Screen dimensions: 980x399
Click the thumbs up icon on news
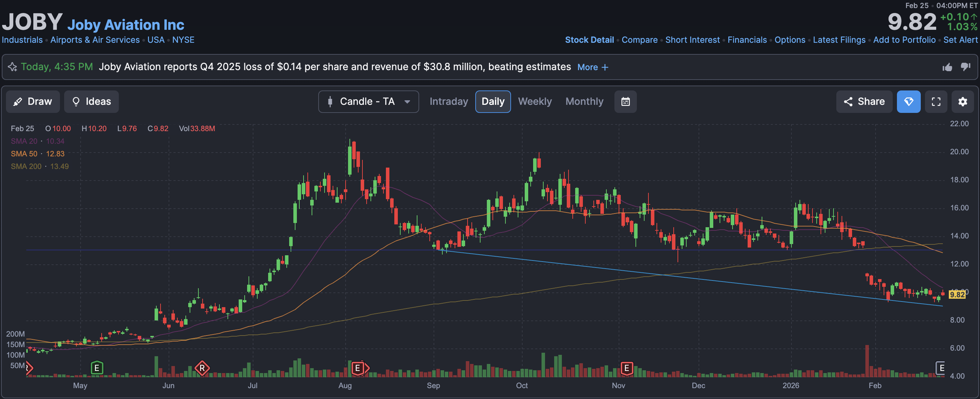(947, 67)
